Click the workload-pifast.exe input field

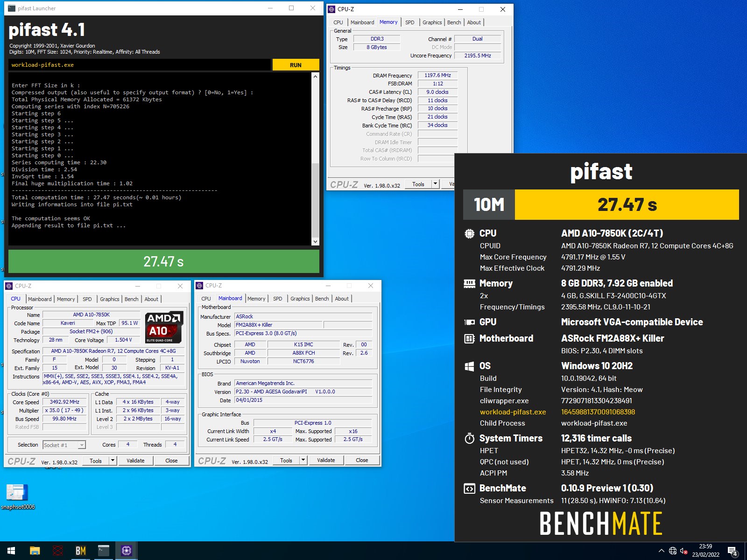click(x=140, y=65)
